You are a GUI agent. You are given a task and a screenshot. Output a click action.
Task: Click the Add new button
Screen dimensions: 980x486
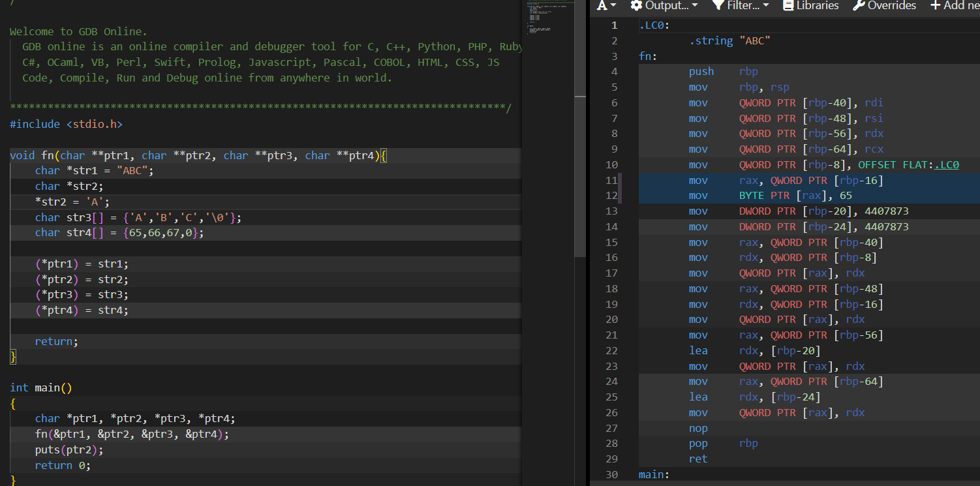pyautogui.click(x=955, y=6)
